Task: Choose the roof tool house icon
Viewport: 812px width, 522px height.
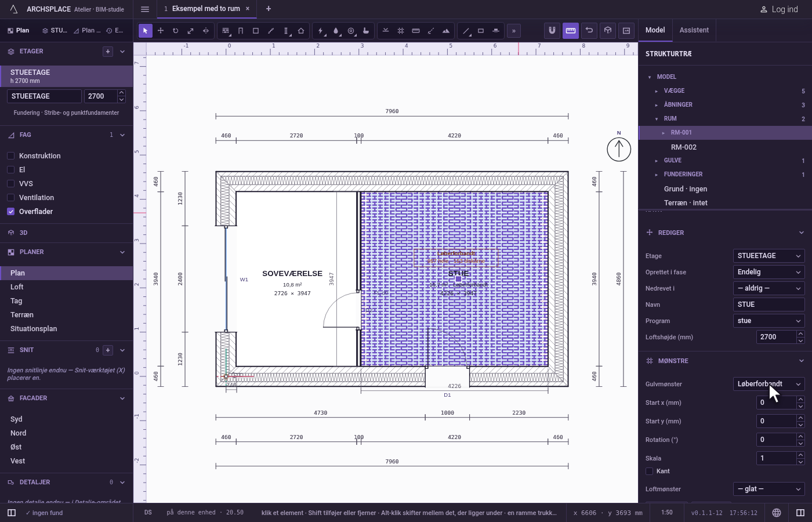Action: pos(301,31)
